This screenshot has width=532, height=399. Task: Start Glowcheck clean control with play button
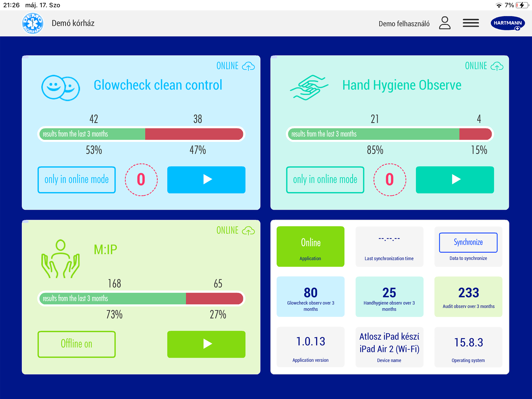[x=206, y=179]
